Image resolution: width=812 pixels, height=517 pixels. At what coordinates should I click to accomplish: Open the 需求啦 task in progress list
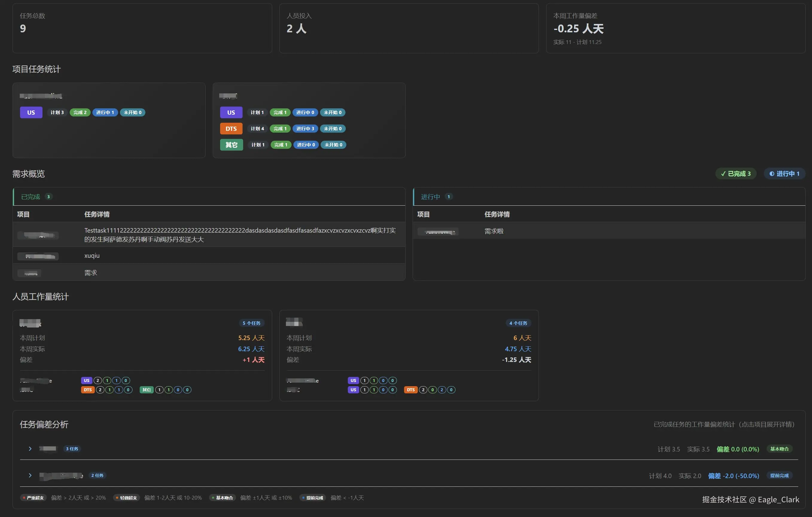click(x=494, y=231)
